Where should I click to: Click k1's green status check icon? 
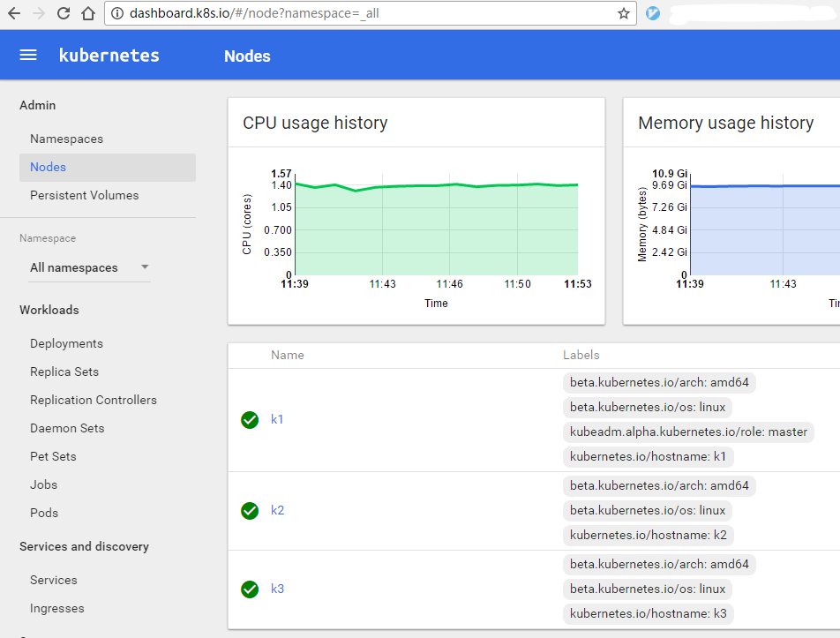pyautogui.click(x=250, y=420)
